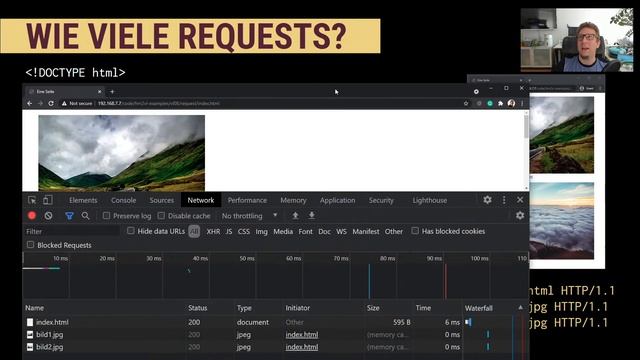
Task: Filter requests by Manifest type
Action: pos(366,231)
